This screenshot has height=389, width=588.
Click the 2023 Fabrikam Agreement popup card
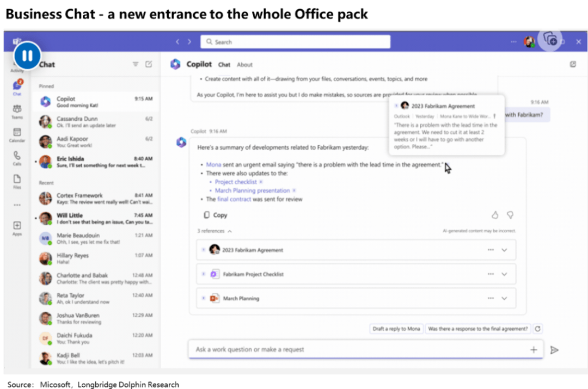[446, 126]
